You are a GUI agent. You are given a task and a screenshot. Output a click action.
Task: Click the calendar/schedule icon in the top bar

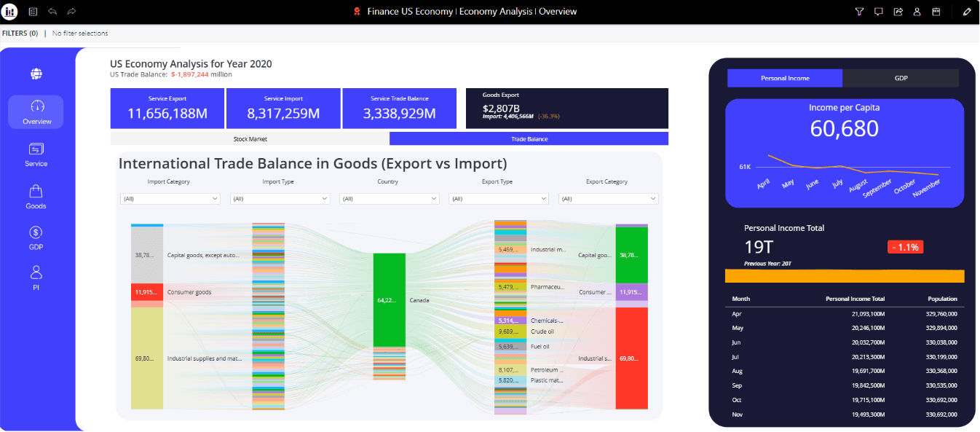click(937, 12)
